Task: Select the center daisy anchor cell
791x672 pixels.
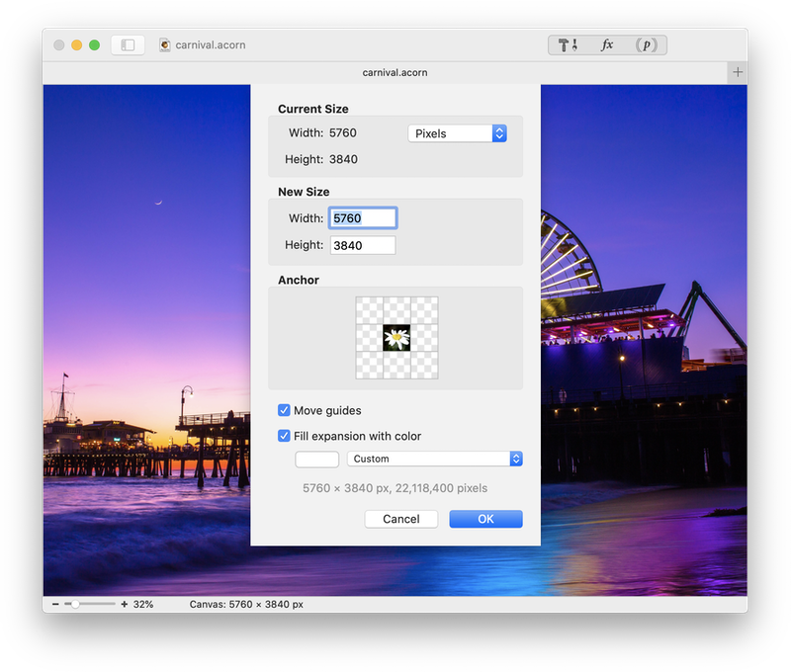Action: pyautogui.click(x=396, y=338)
